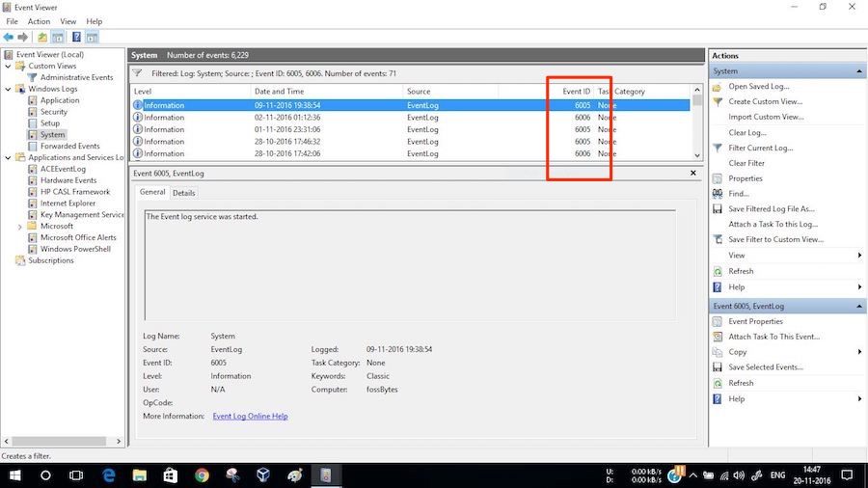Click Refresh icon in System actions section

click(x=718, y=272)
